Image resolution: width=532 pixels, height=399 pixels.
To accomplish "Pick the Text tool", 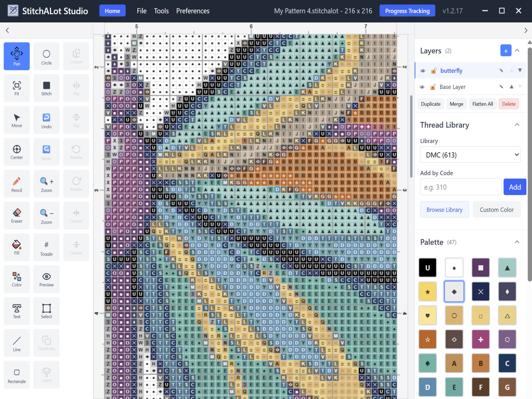I will (x=17, y=311).
